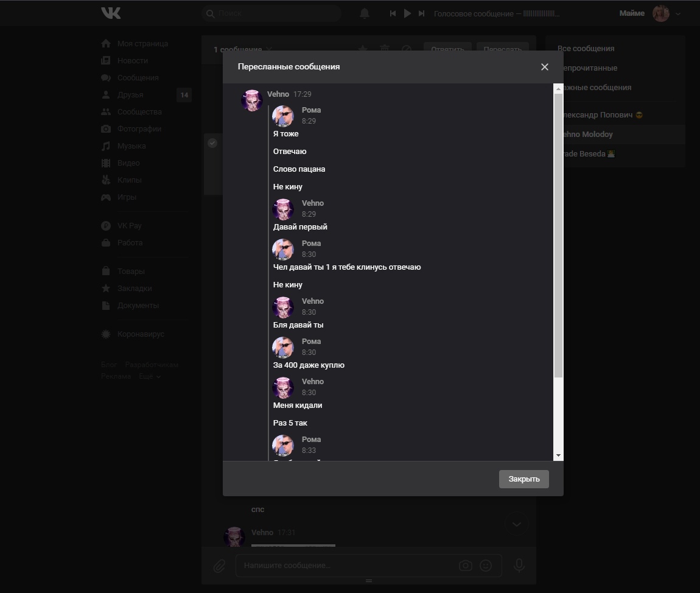Viewport: 700px width, 593px height.
Task: Click the paperclip attach icon
Action: click(219, 566)
